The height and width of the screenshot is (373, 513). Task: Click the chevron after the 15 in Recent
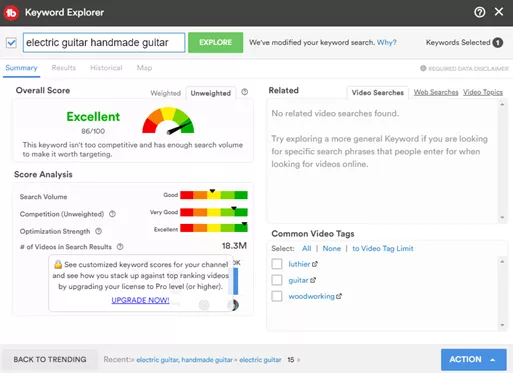pyautogui.click(x=299, y=360)
